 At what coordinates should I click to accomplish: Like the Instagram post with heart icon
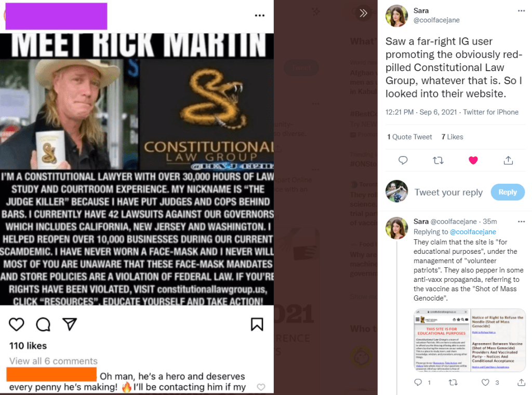click(16, 324)
